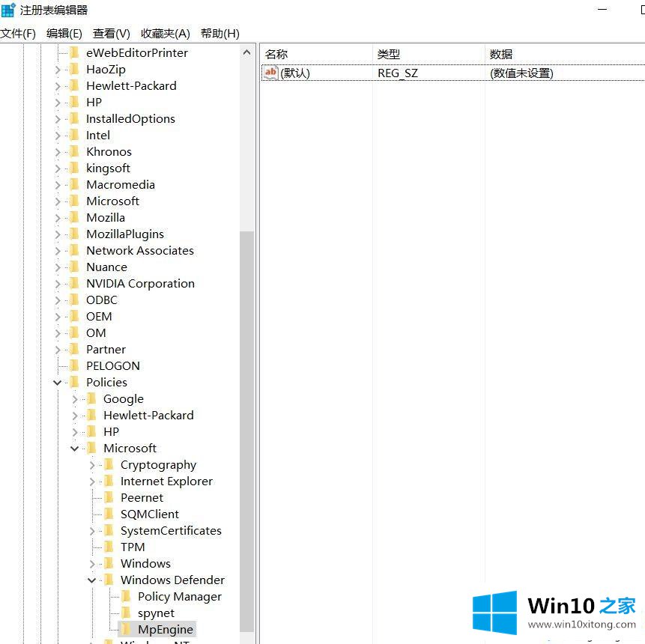Image resolution: width=645 pixels, height=644 pixels.
Task: Click the Peernet folder icon
Action: [109, 497]
